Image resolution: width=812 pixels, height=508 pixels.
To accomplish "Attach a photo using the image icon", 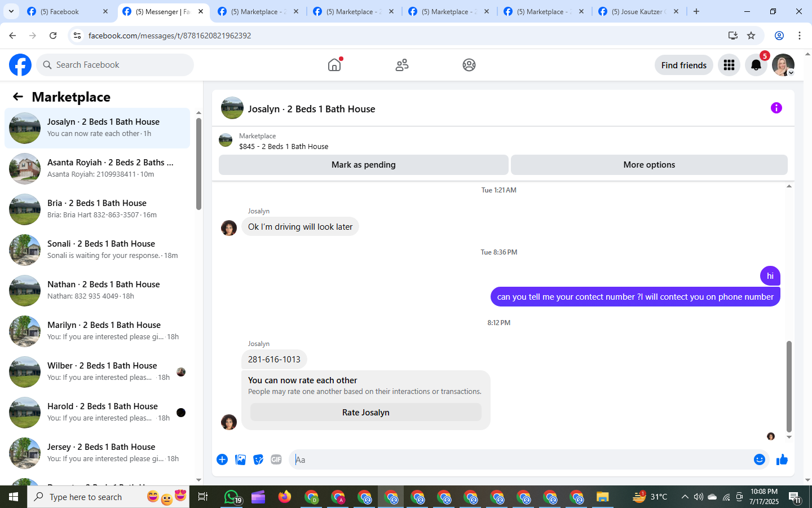I will (x=240, y=459).
